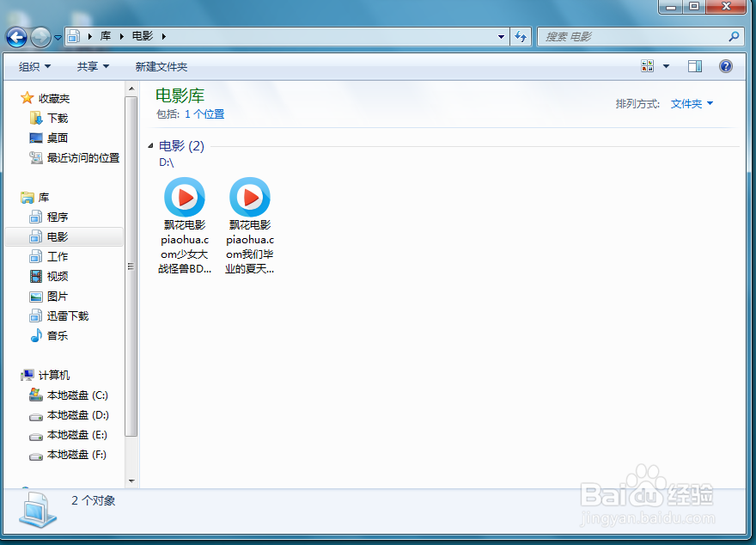This screenshot has height=545, width=756.
Task: Click the 新建文件夹 button
Action: point(162,65)
